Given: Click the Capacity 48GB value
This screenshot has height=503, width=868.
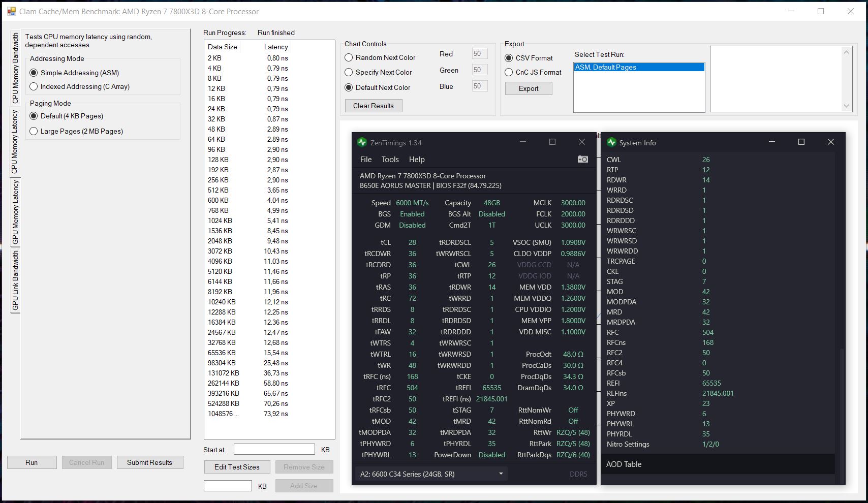Looking at the screenshot, I should point(492,203).
